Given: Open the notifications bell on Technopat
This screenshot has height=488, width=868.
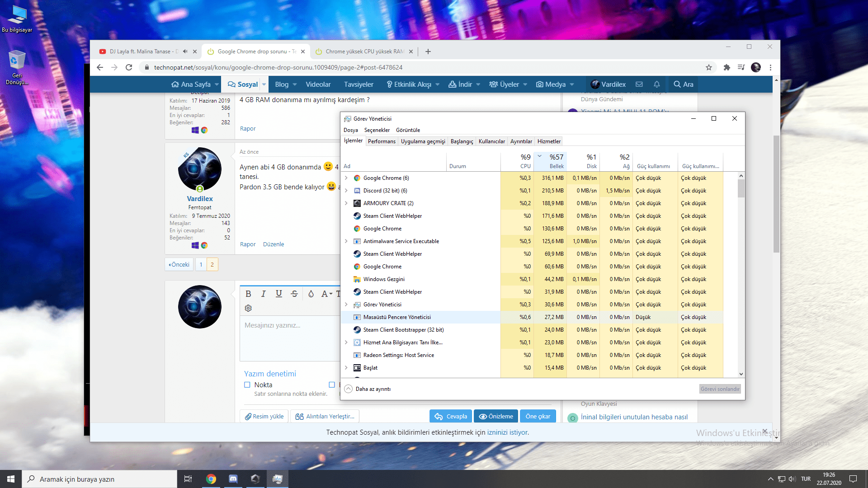Looking at the screenshot, I should 657,84.
